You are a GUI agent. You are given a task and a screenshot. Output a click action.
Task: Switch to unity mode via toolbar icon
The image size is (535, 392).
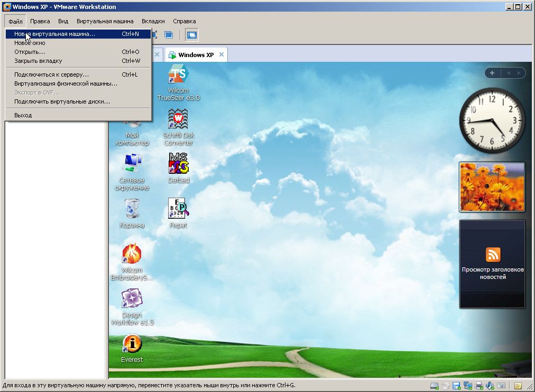[x=169, y=35]
